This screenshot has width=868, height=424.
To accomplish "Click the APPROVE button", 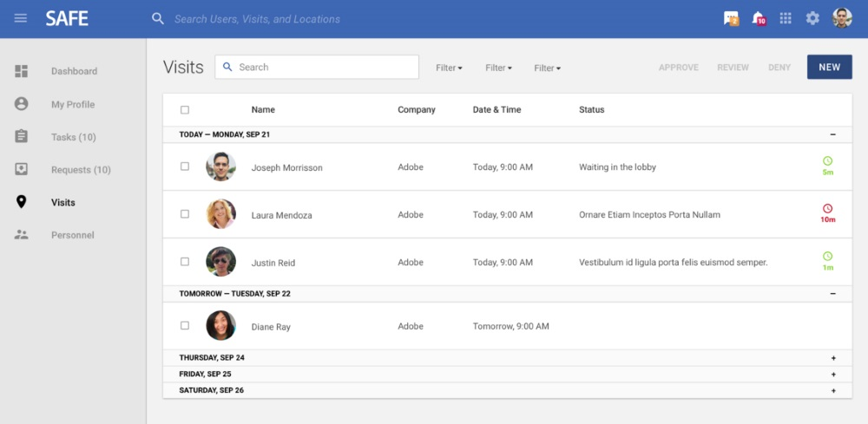I will click(x=678, y=68).
